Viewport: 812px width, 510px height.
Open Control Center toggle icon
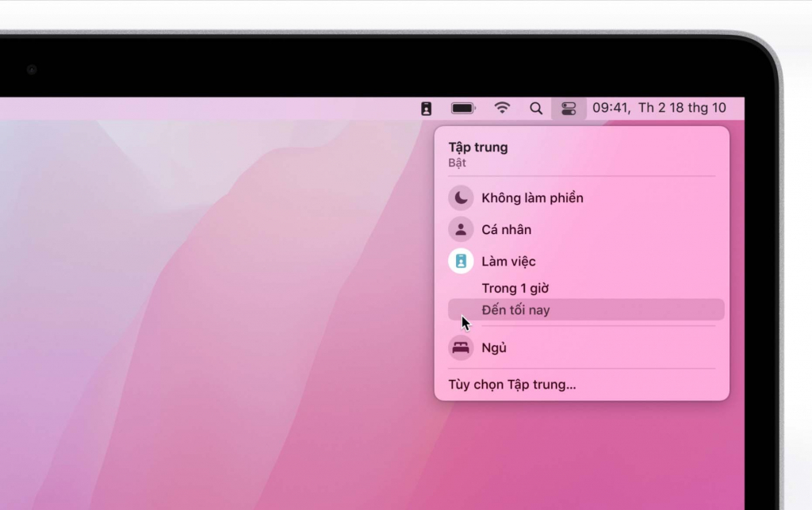pos(569,108)
